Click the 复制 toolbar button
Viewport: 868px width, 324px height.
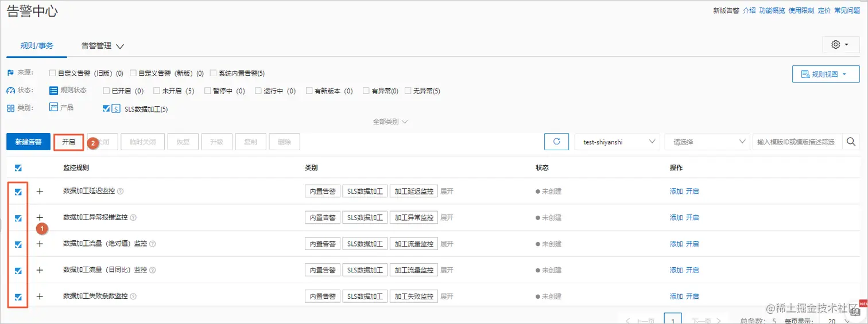(x=250, y=142)
